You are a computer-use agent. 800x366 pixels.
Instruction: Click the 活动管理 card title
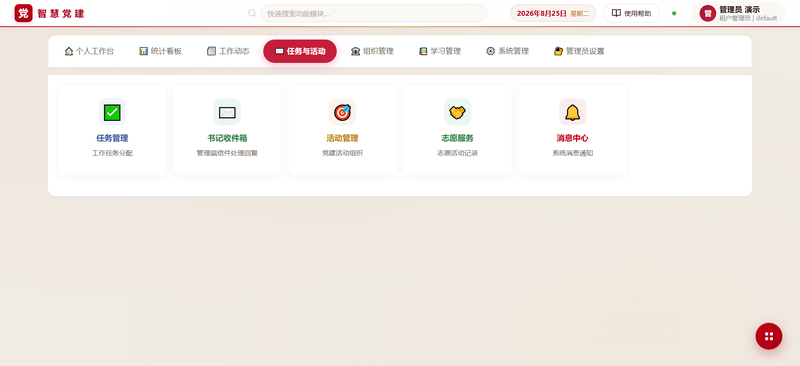[342, 138]
